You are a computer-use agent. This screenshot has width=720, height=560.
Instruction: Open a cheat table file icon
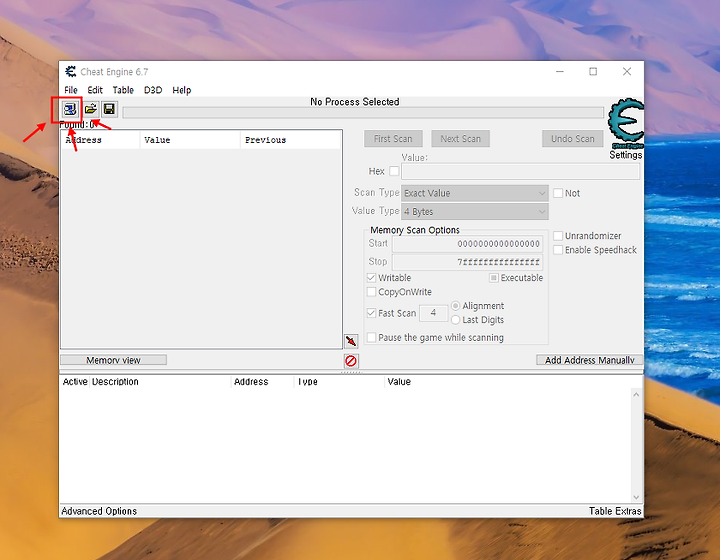tap(90, 109)
